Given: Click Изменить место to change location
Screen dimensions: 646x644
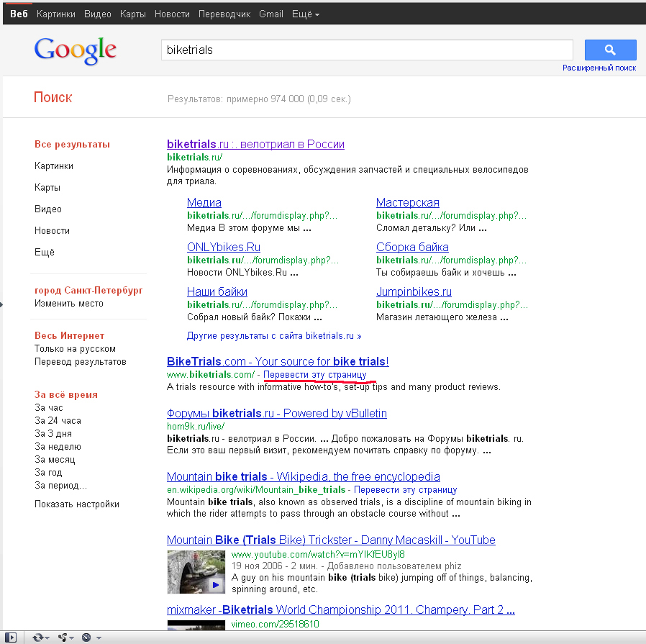Looking at the screenshot, I should tap(69, 304).
